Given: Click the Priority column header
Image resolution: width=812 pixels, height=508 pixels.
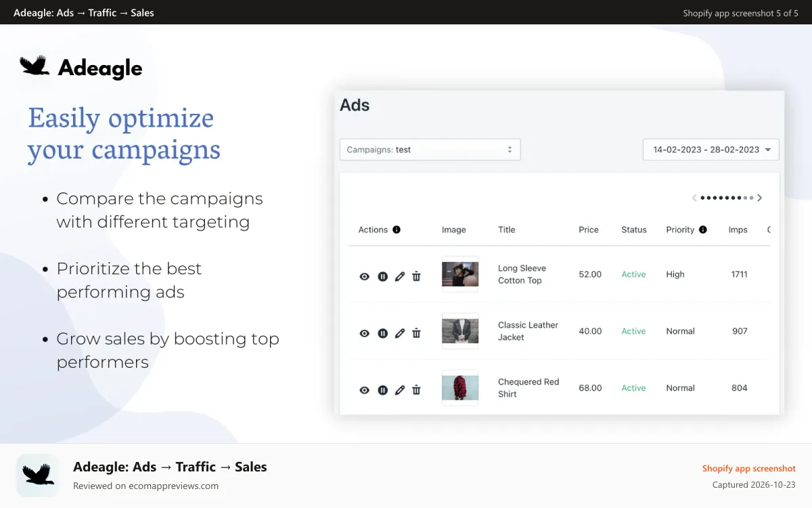Looking at the screenshot, I should pyautogui.click(x=680, y=230).
